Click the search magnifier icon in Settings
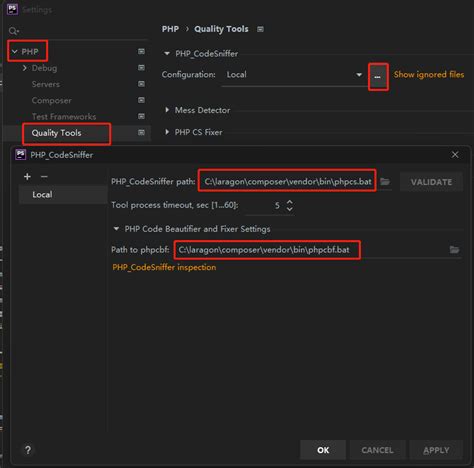Image resolution: width=474 pixels, height=468 pixels. (14, 31)
